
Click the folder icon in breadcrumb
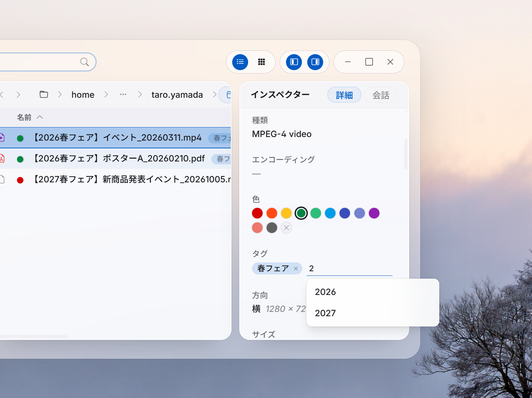(44, 95)
